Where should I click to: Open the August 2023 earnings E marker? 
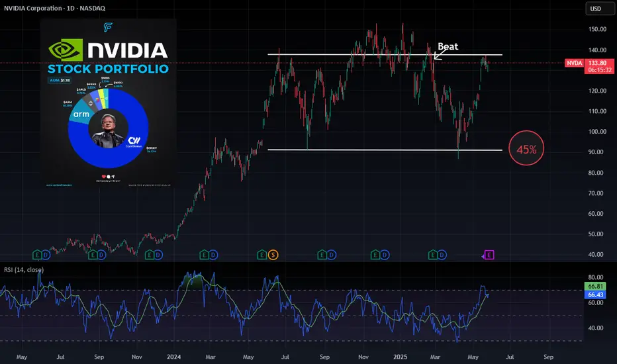coord(93,255)
